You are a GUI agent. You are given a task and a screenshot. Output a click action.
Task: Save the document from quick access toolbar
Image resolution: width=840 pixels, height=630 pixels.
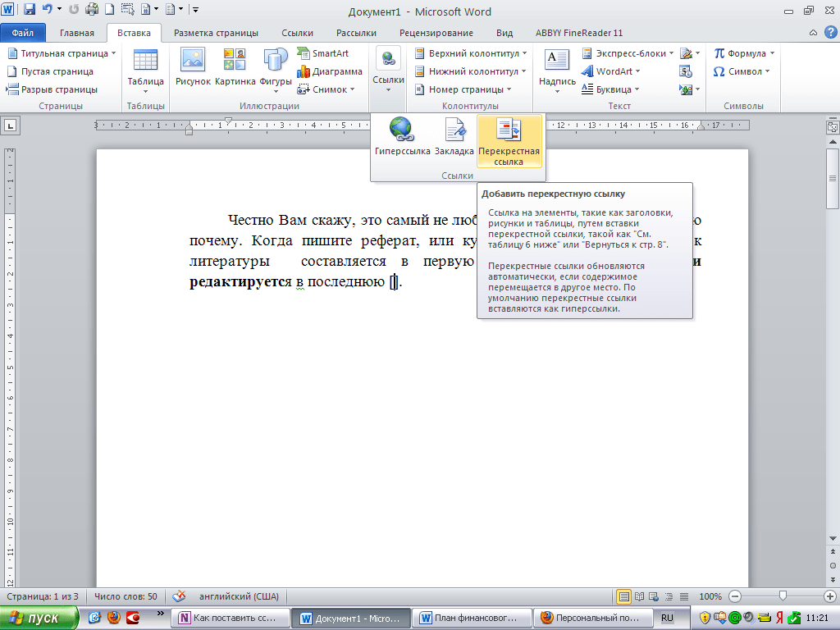coord(30,9)
